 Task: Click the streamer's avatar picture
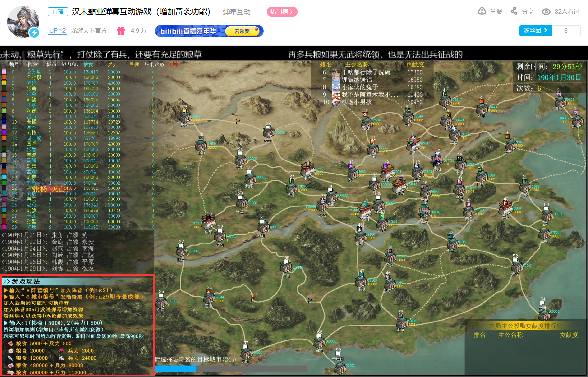[23, 21]
